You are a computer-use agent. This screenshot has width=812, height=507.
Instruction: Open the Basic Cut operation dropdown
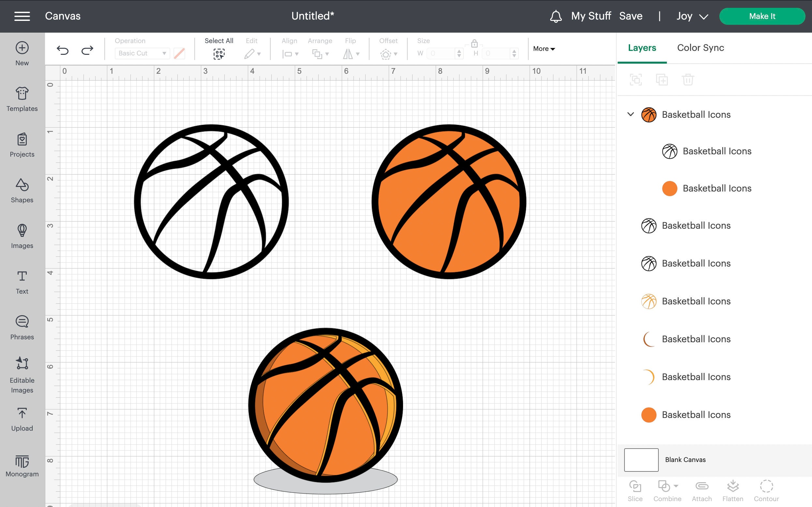click(142, 53)
